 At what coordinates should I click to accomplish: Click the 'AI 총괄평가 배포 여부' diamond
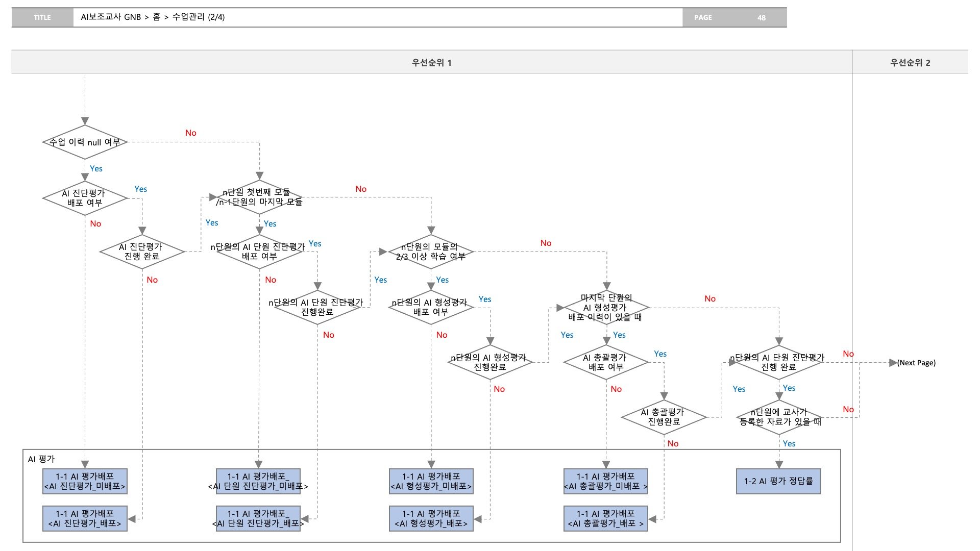pyautogui.click(x=606, y=362)
